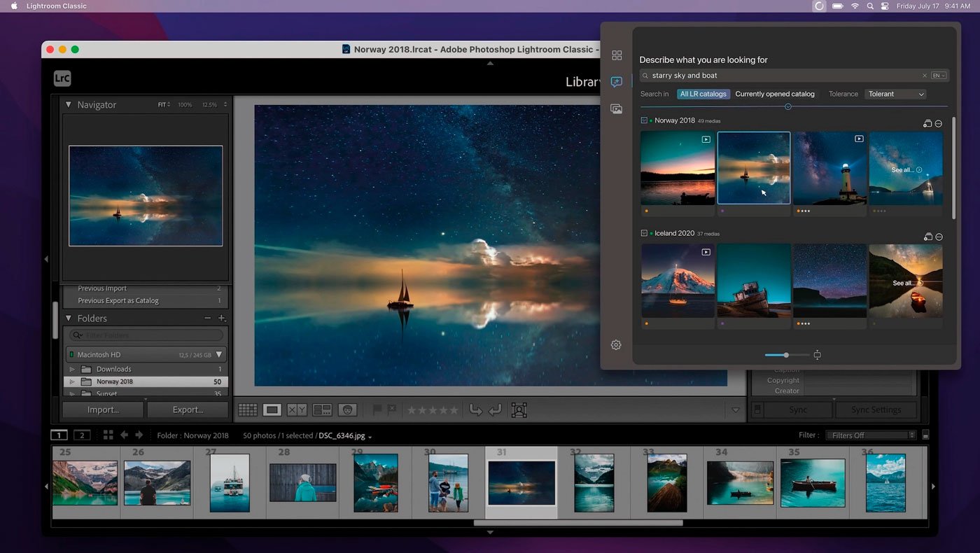This screenshot has width=980, height=553.
Task: Set Navigator zoom to FIT
Action: pyautogui.click(x=162, y=105)
